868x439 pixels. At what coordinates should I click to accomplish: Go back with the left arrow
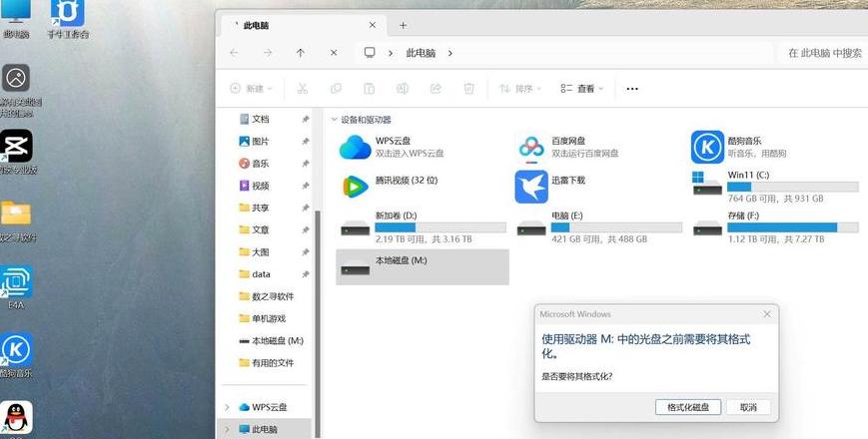click(x=234, y=53)
